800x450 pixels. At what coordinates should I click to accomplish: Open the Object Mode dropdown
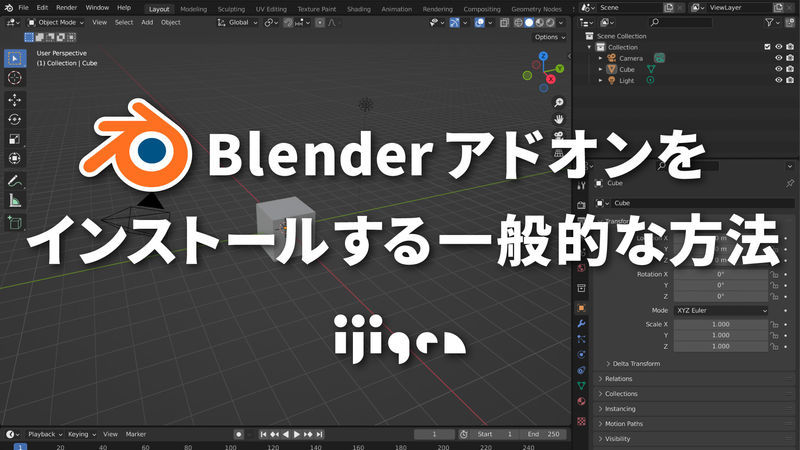56,22
